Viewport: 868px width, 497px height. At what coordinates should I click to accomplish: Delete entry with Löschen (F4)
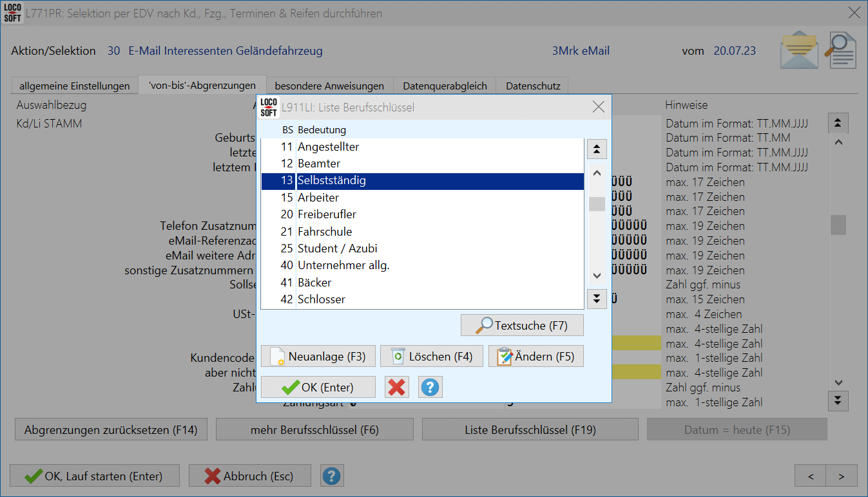(431, 357)
